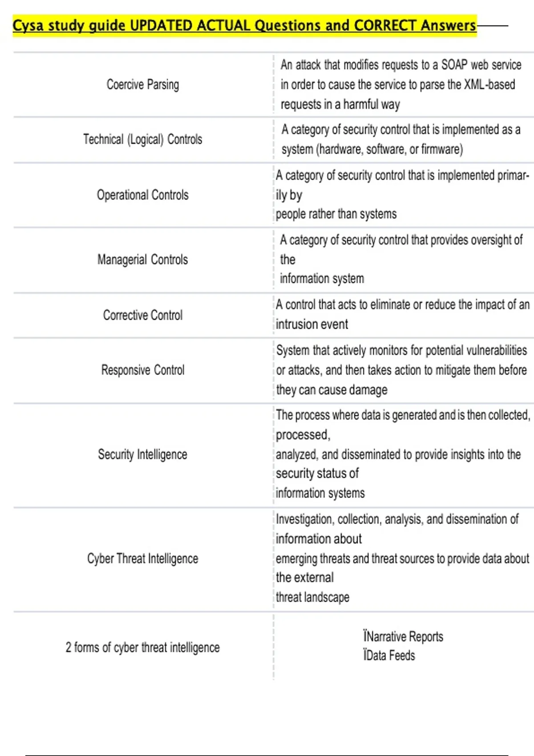Select 2 forms of cyber threat intelligence
Screen dimensions: 534x756
(x=142, y=647)
